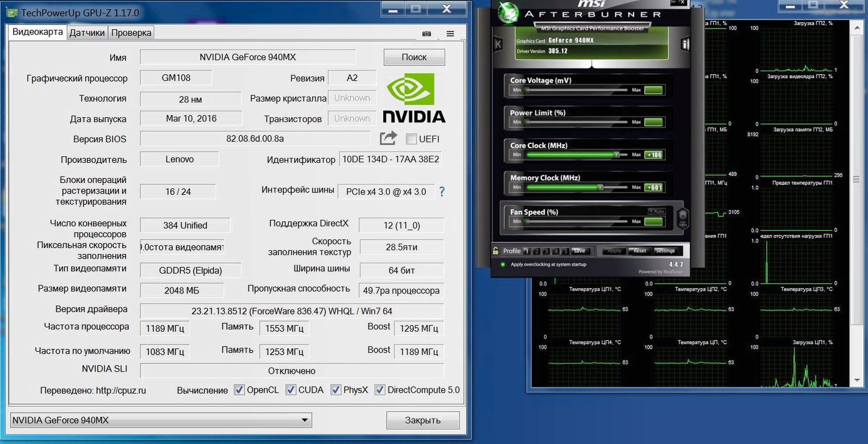Viewport: 868px width, 444px height.
Task: Click the BIOS version field 82.08.6d.00.8a
Action: click(255, 139)
